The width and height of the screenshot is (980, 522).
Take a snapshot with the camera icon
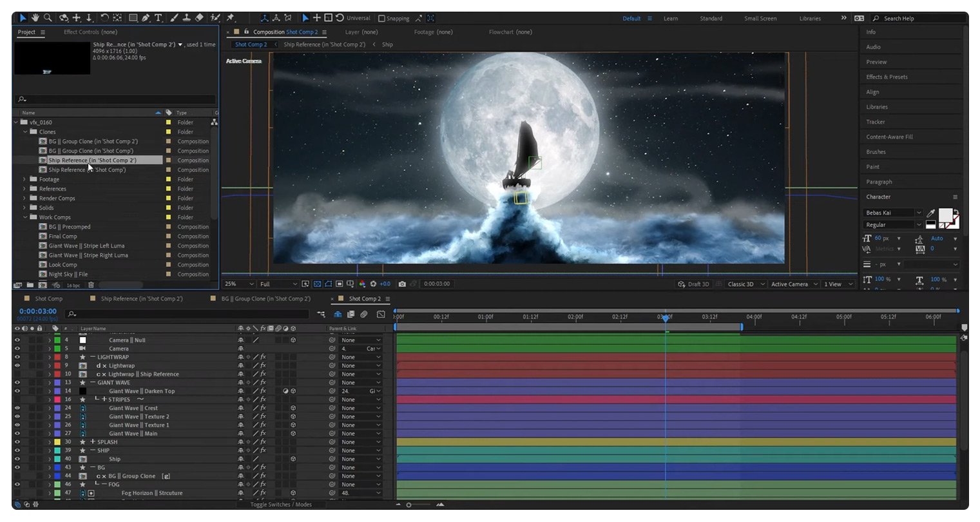click(x=403, y=284)
